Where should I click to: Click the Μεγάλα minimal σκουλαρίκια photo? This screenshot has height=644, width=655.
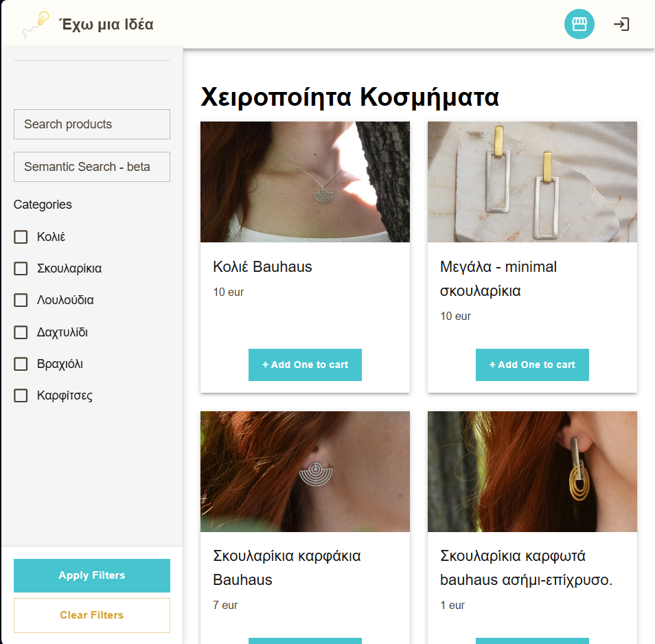[532, 182]
